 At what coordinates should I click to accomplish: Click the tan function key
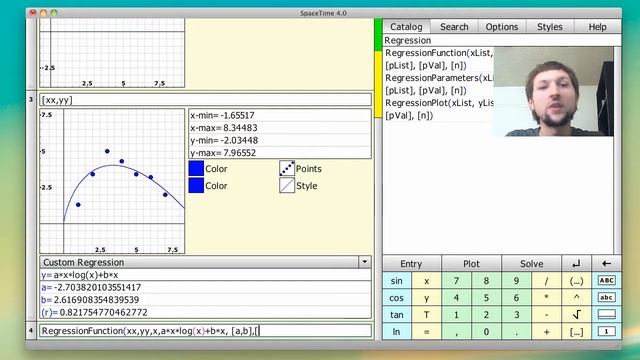(397, 315)
